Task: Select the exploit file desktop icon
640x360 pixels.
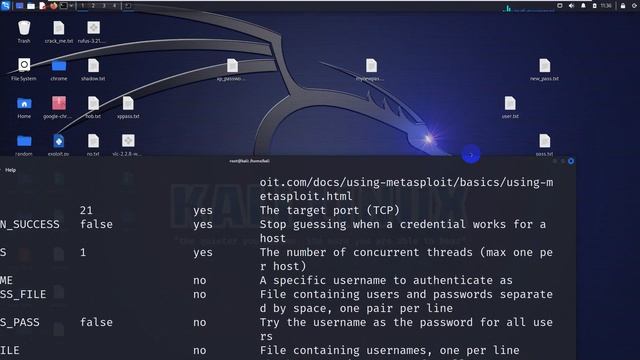Action: click(58, 145)
